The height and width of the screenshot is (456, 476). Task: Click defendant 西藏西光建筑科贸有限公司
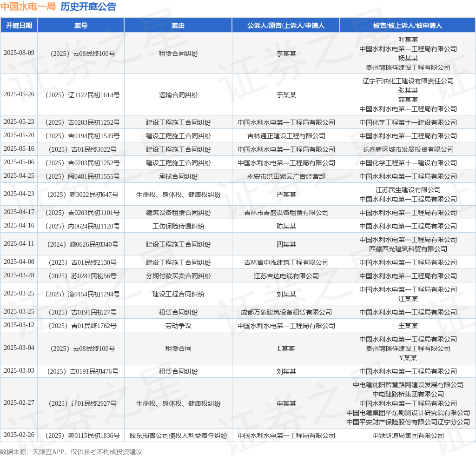tap(408, 249)
